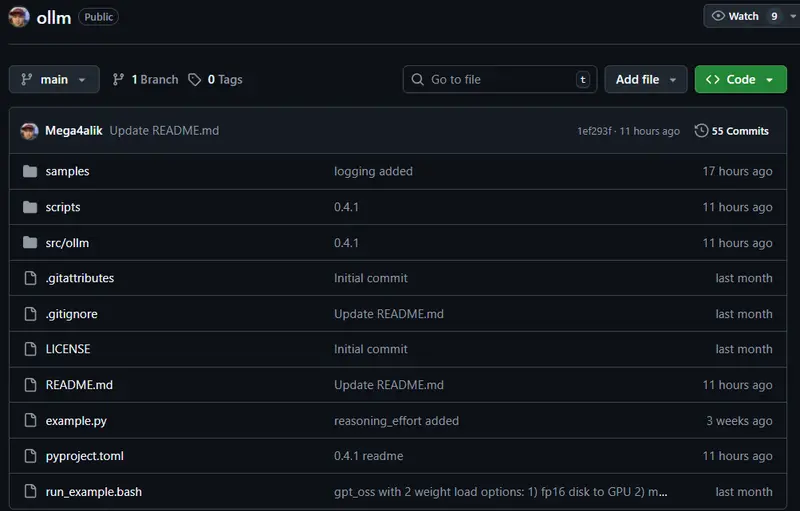
Task: Click the Mega4alik commit author avatar
Action: point(29,131)
